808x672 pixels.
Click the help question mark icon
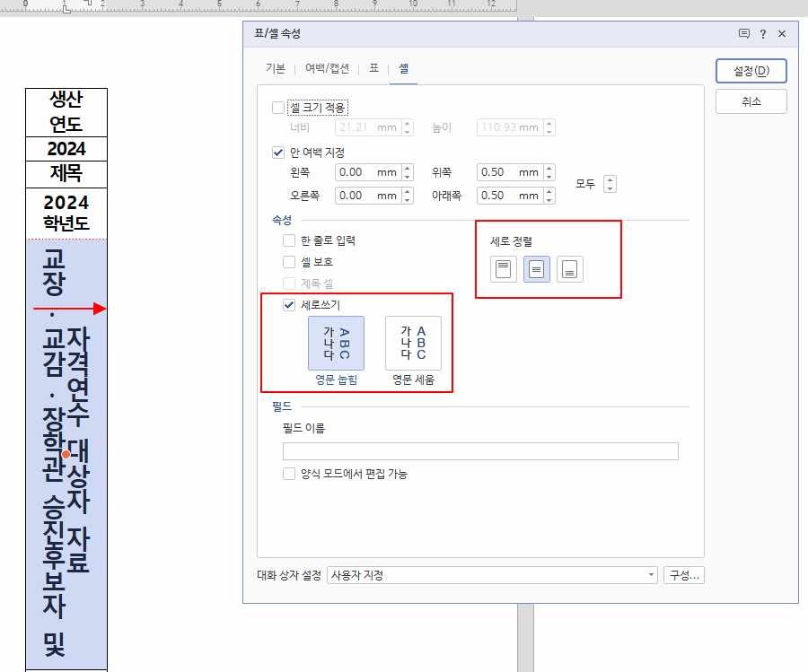[x=763, y=34]
